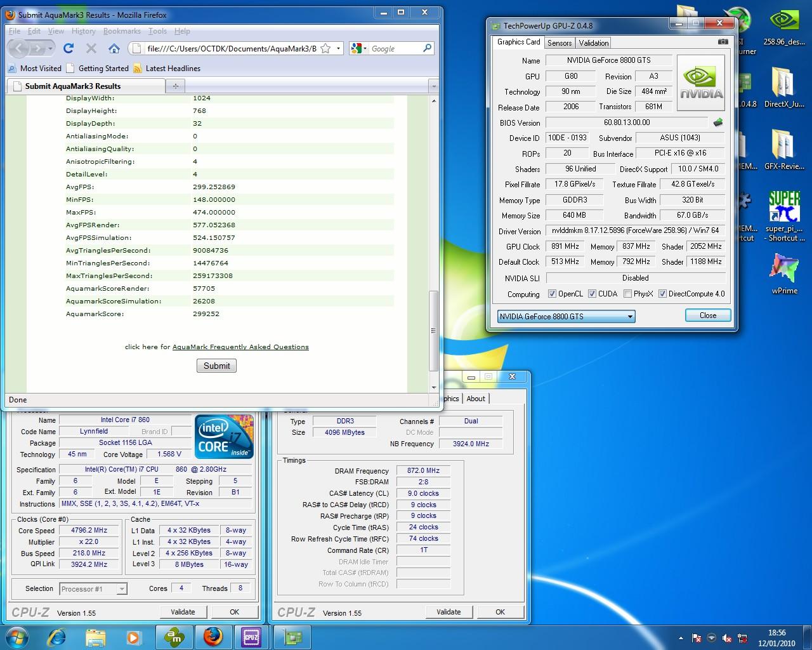Click Firefox reload page icon
Screen dimensions: 812x650
[x=69, y=48]
